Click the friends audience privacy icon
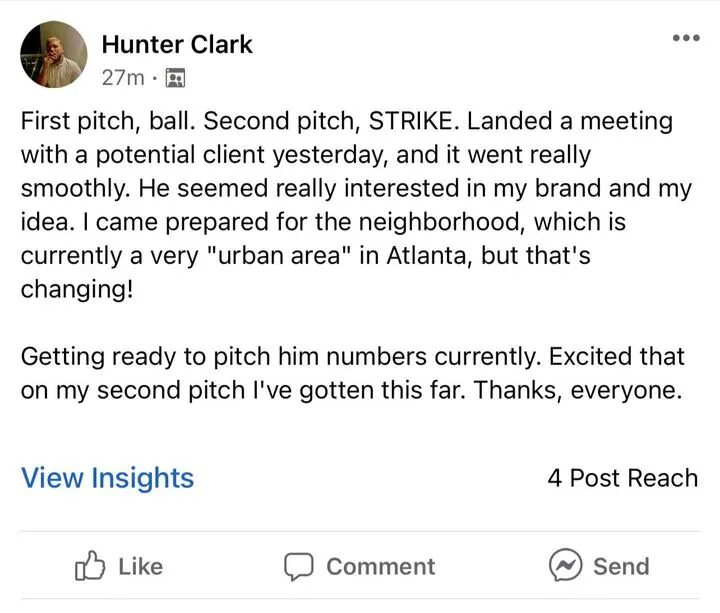Viewport: 720px width, 613px height. pyautogui.click(x=175, y=78)
